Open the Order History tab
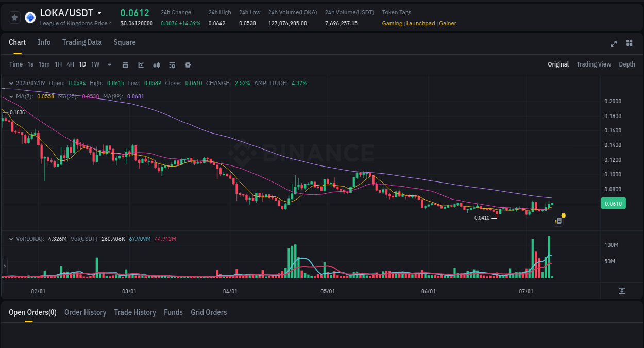 85,312
